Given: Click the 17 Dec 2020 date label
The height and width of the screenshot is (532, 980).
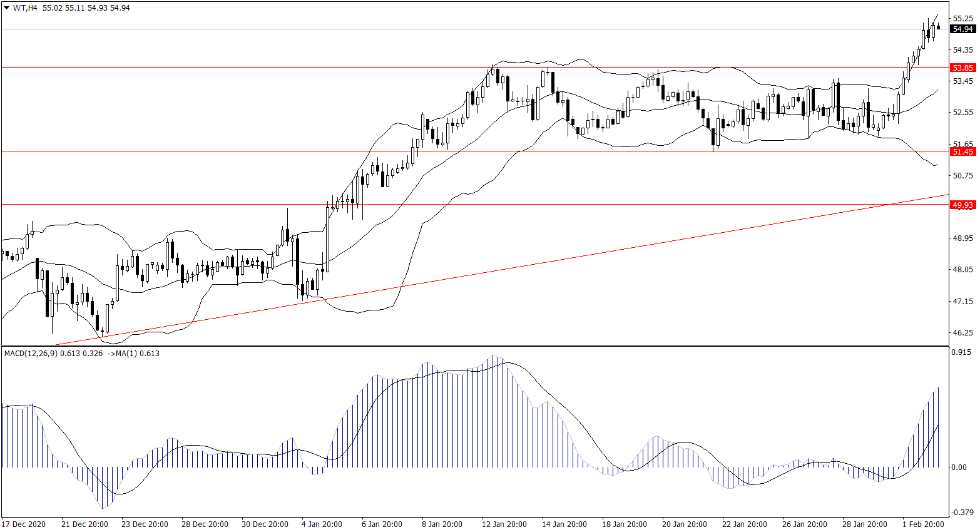Looking at the screenshot, I should point(24,524).
